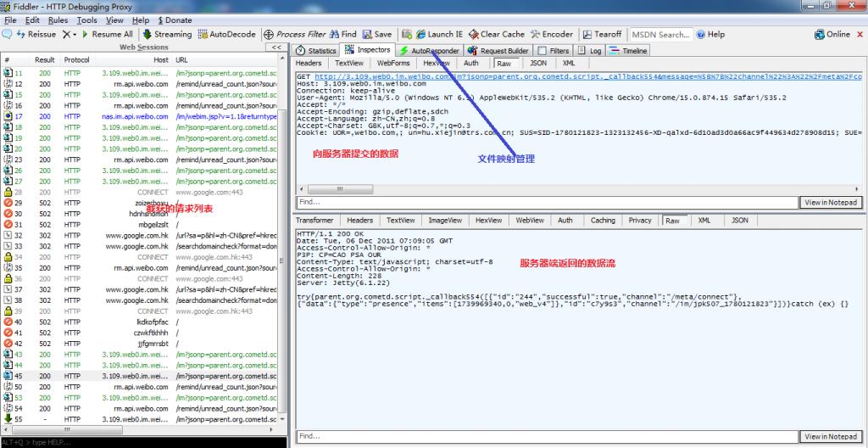Screen dimensions: 868x448
Task: Switch to the Timeline tab
Action: tap(628, 50)
